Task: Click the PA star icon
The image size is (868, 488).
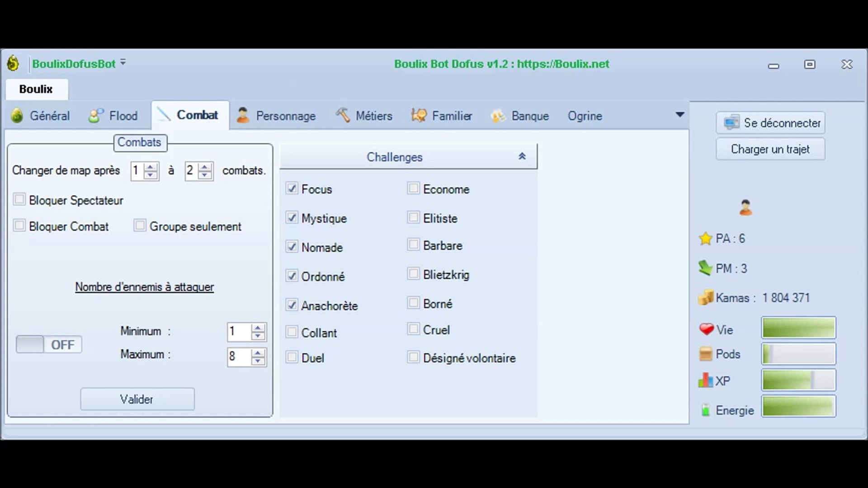Action: click(705, 239)
